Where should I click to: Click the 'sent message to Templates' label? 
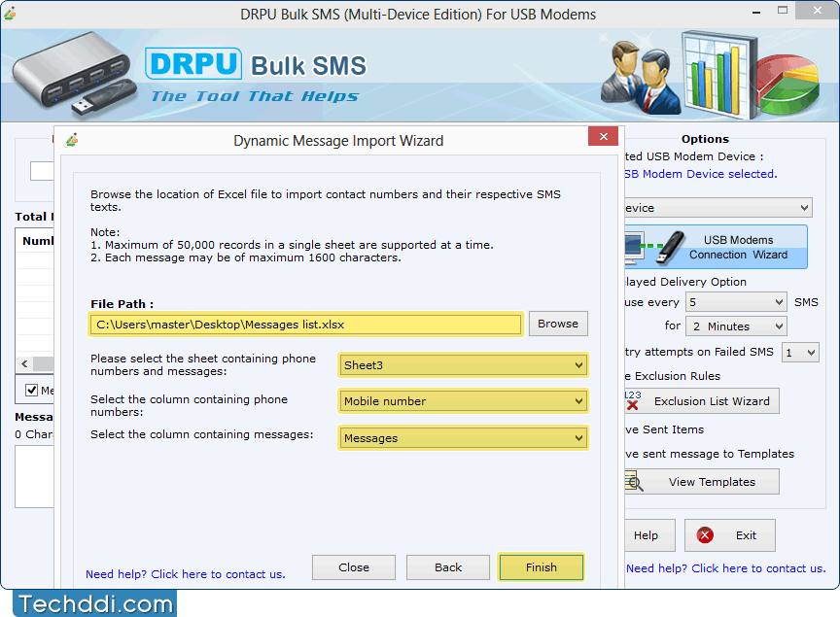click(717, 454)
